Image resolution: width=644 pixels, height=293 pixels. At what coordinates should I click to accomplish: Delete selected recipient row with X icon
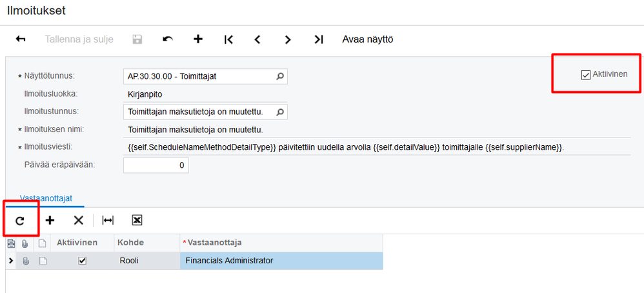pos(79,221)
